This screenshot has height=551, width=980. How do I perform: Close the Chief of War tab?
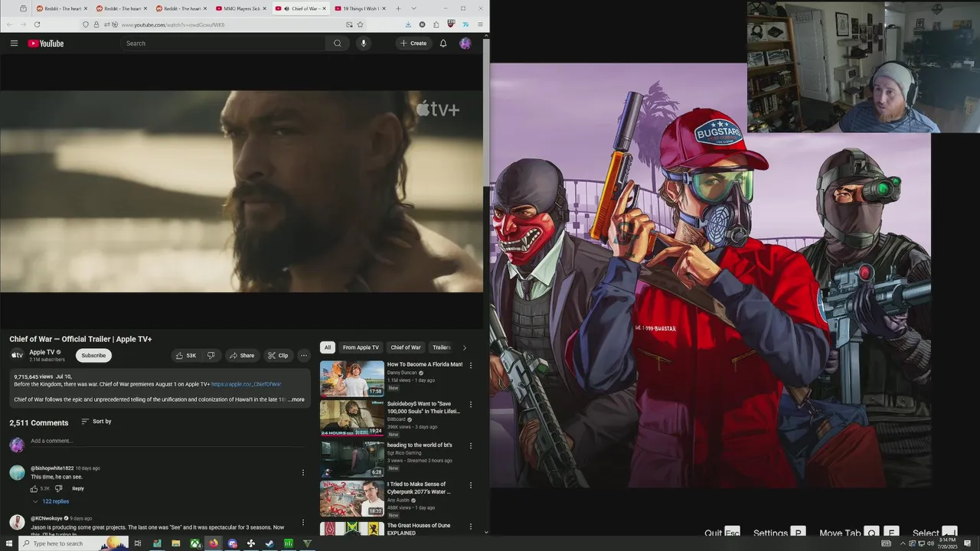[325, 8]
